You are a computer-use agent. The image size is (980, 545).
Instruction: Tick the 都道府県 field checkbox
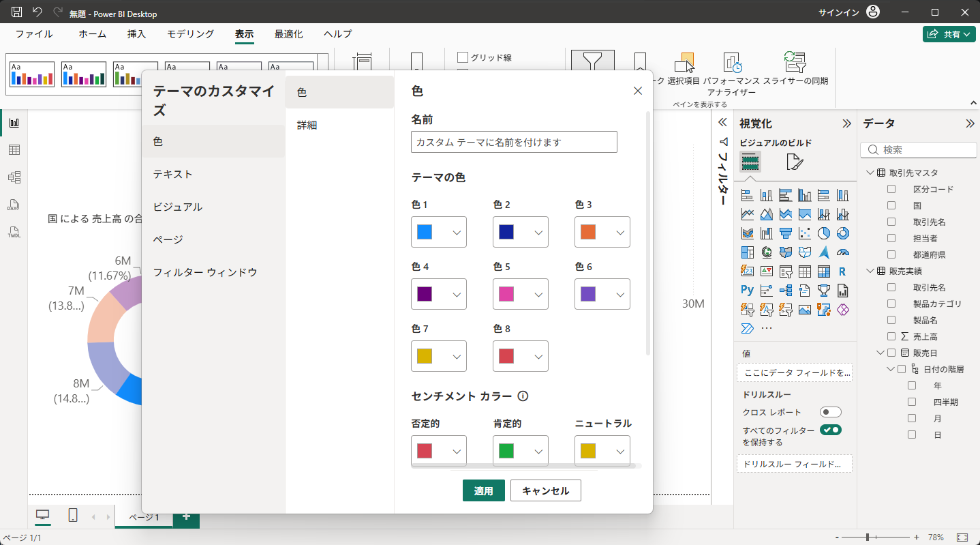tap(891, 254)
